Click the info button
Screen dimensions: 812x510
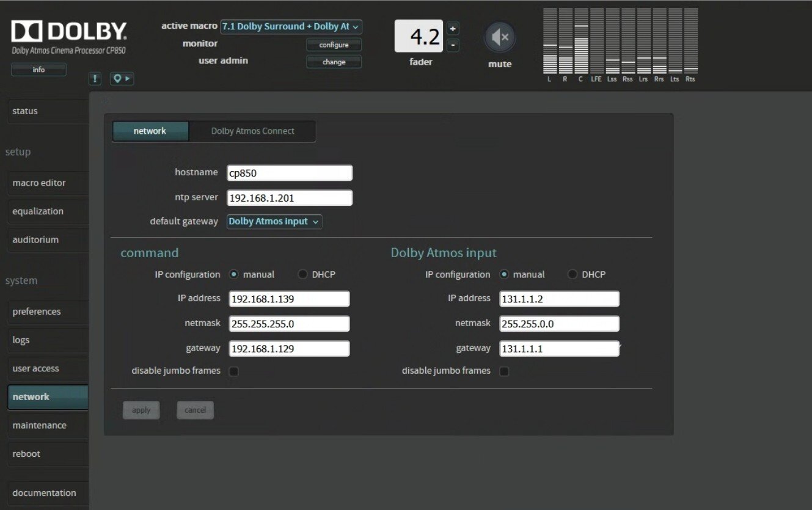coord(38,70)
